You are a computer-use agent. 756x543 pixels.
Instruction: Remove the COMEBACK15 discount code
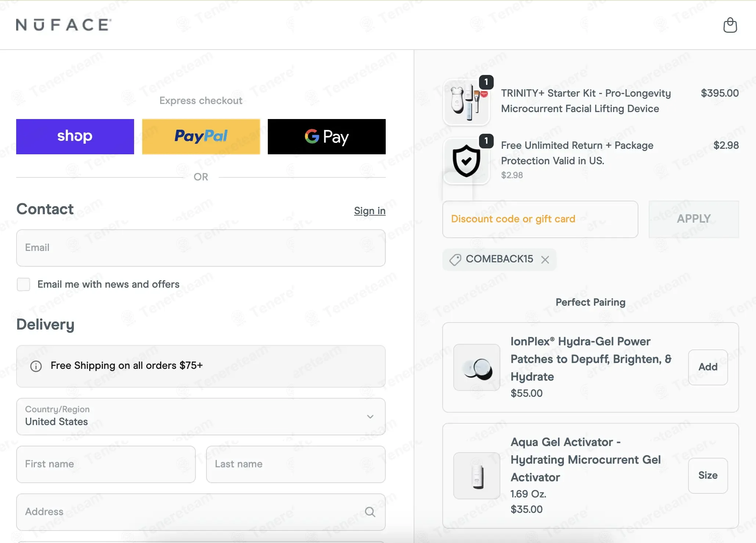pos(545,260)
